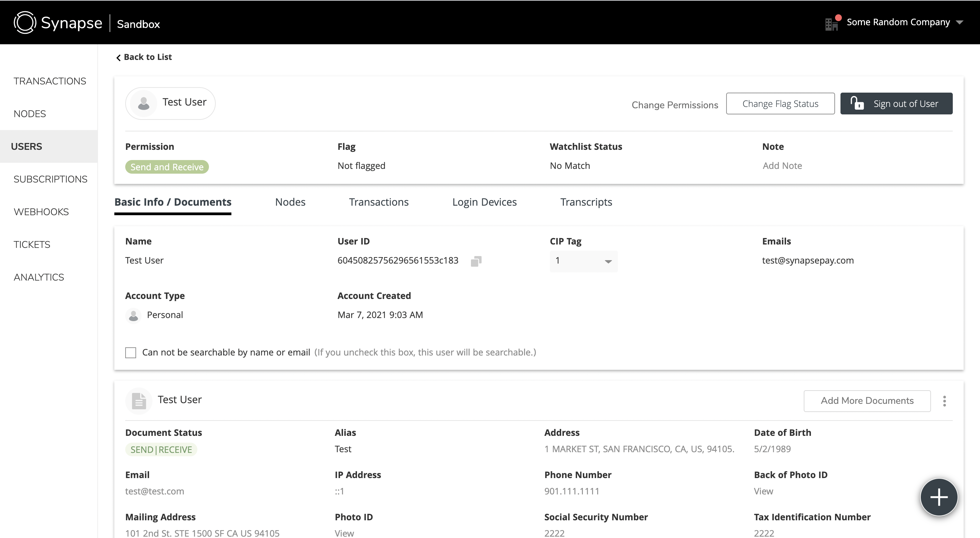Click the unlock icon on Sign out button
This screenshot has width=980, height=538.
tap(857, 103)
